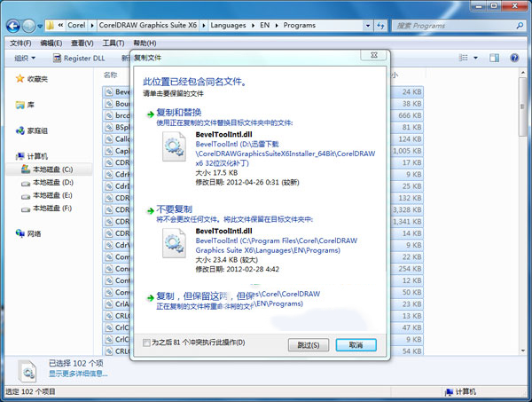The width and height of the screenshot is (532, 402).
Task: Enable 为之后 81 个冲突执行此操作 checkbox
Action: (x=146, y=343)
